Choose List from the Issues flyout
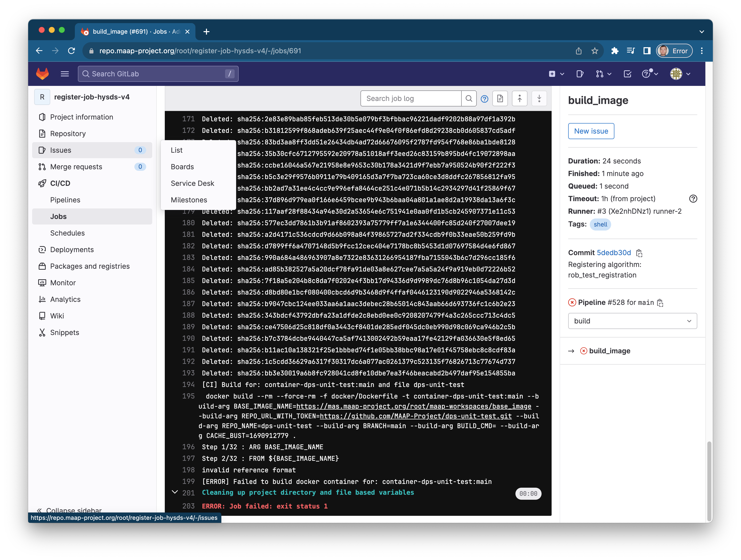 (198, 150)
